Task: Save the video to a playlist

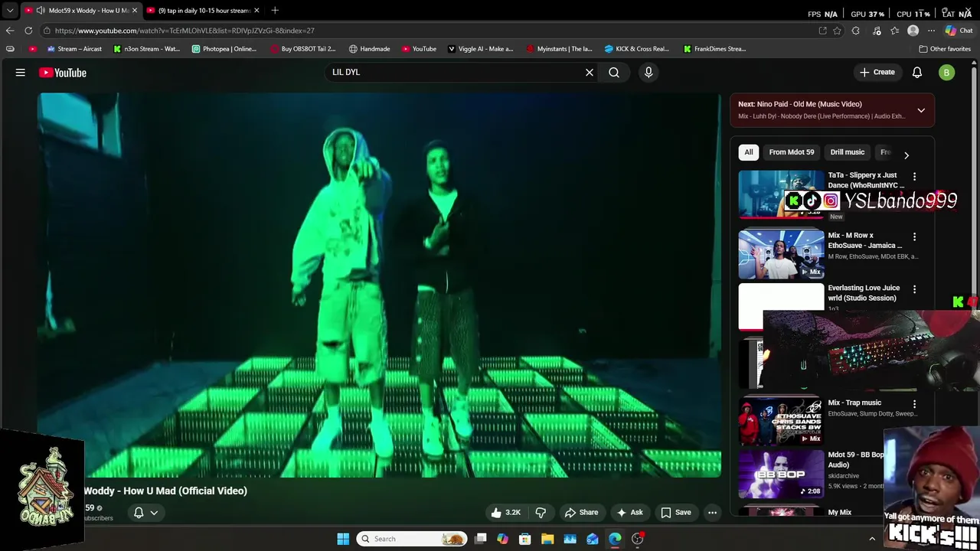Action: tap(676, 513)
